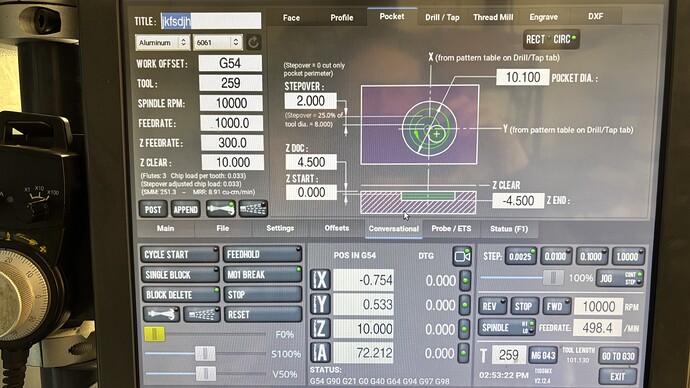Image resolution: width=690 pixels, height=388 pixels.
Task: Switch to Thread Mill tab
Action: click(493, 17)
